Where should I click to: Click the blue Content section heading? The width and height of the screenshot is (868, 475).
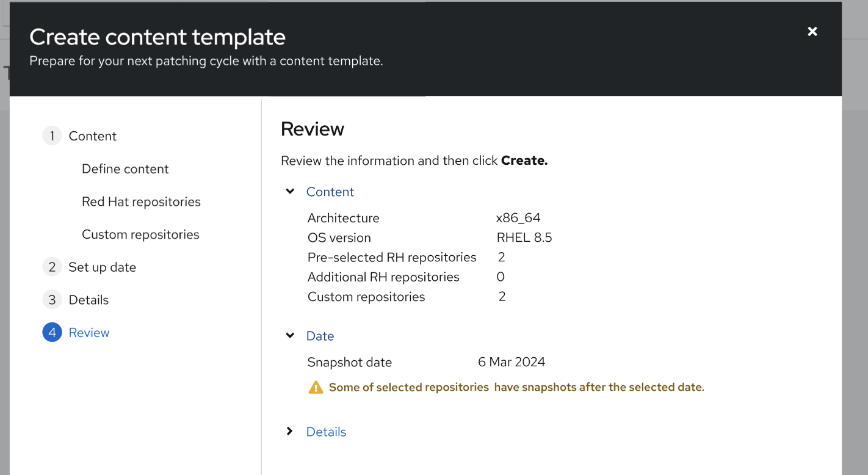pos(330,192)
